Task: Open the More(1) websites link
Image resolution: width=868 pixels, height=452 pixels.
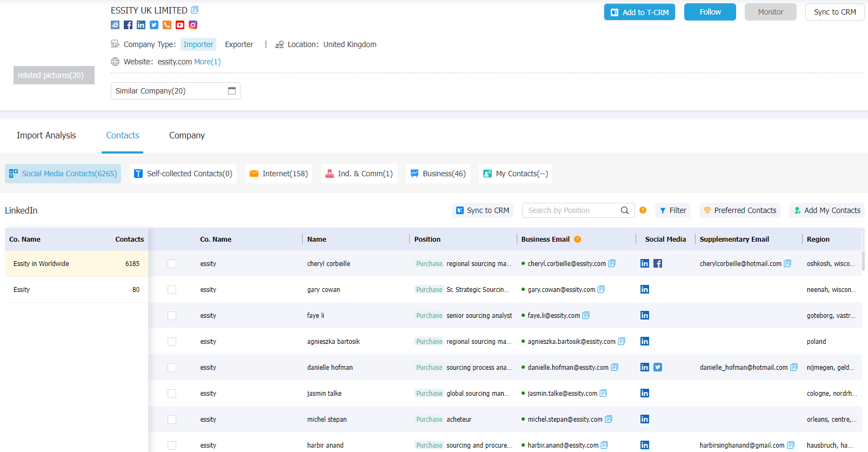Action: [208, 62]
